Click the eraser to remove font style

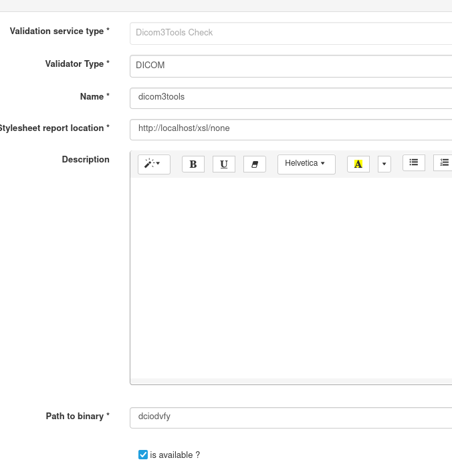click(x=255, y=164)
